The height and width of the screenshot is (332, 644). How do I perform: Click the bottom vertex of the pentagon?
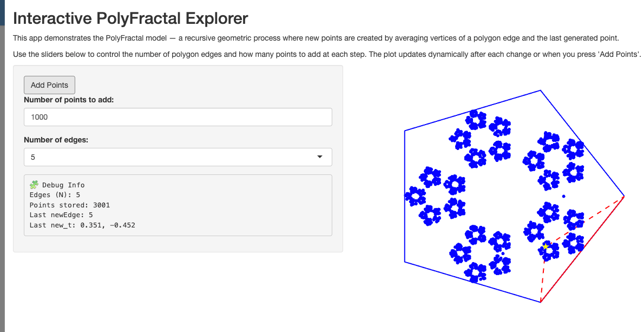click(541, 302)
